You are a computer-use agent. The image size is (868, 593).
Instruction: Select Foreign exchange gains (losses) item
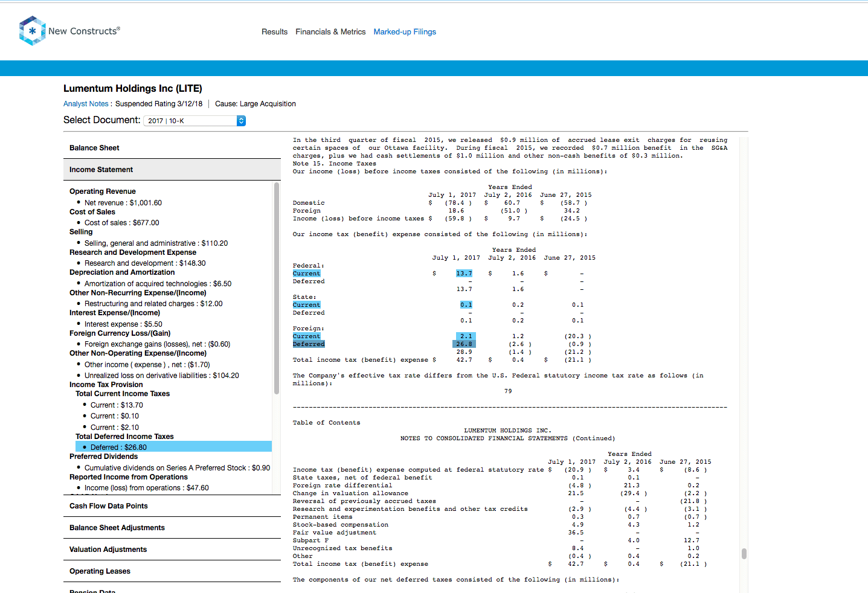(157, 344)
